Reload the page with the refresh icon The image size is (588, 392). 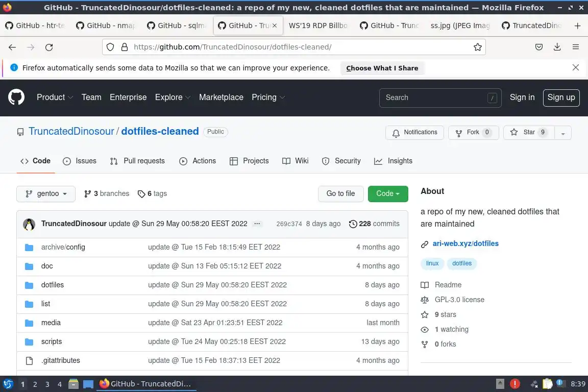point(49,47)
